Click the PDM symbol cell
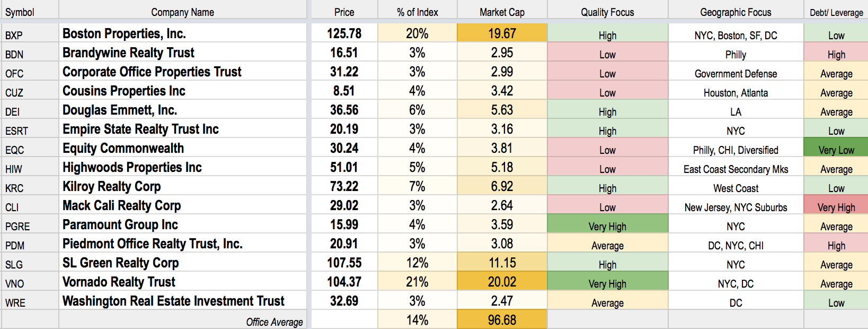This screenshot has height=329, width=868. pyautogui.click(x=30, y=243)
